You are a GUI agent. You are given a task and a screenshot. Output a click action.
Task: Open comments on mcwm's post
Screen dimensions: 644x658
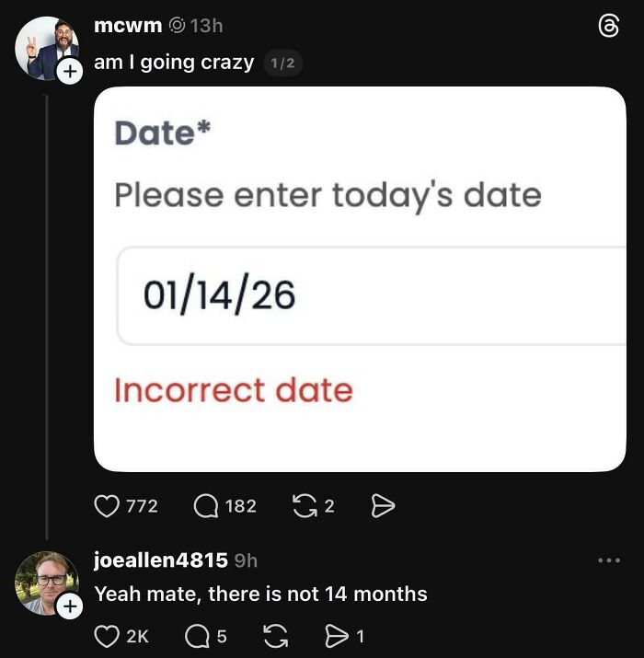[x=206, y=505]
